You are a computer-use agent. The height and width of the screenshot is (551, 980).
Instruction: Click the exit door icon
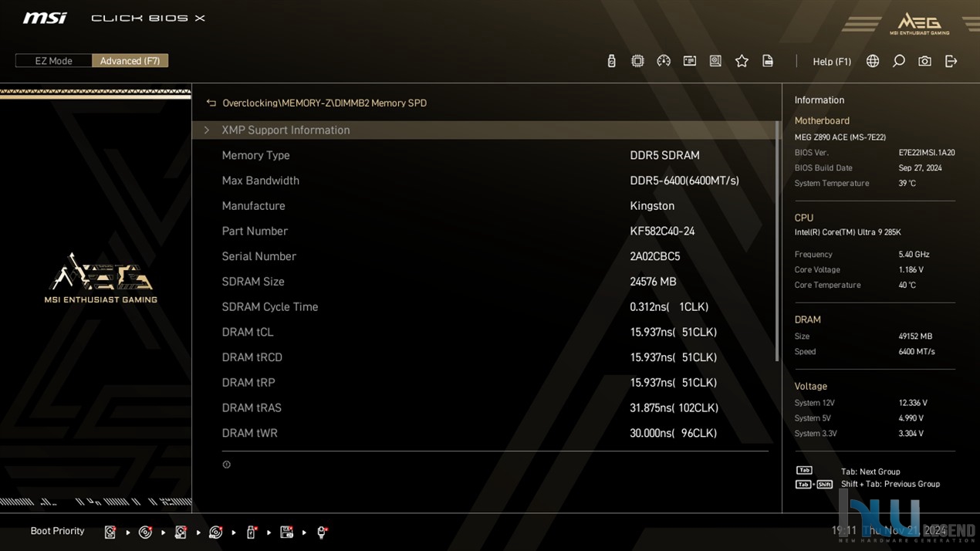[x=951, y=61]
